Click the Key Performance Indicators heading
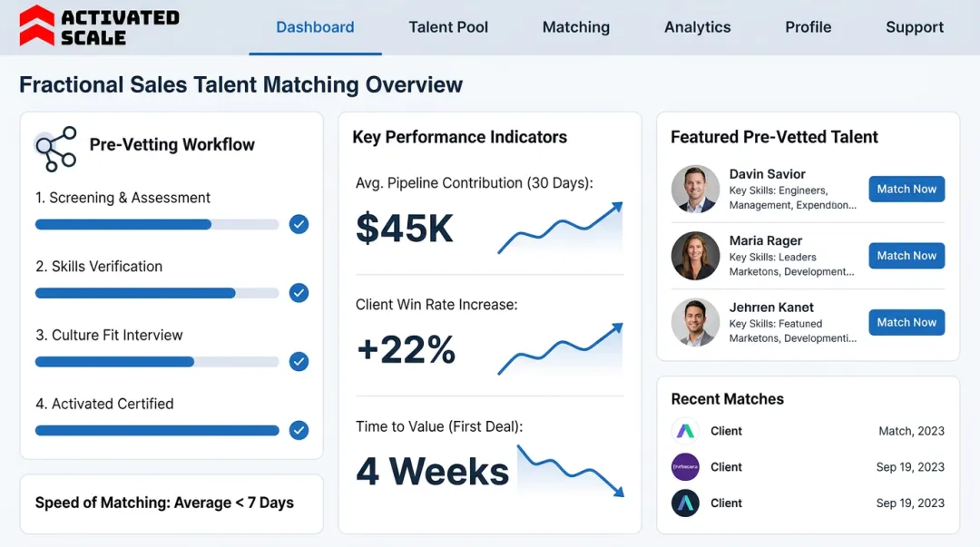This screenshot has height=547, width=980. [459, 138]
